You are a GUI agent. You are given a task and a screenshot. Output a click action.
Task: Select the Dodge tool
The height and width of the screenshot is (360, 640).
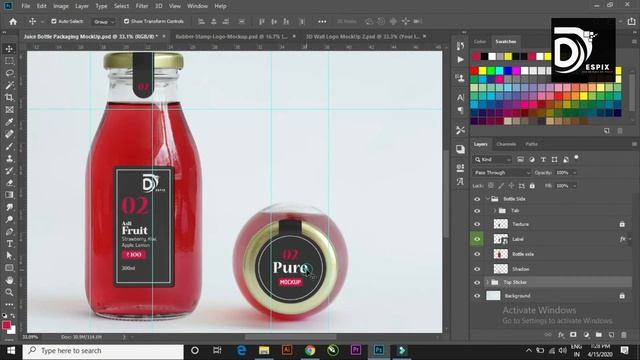coord(9,220)
